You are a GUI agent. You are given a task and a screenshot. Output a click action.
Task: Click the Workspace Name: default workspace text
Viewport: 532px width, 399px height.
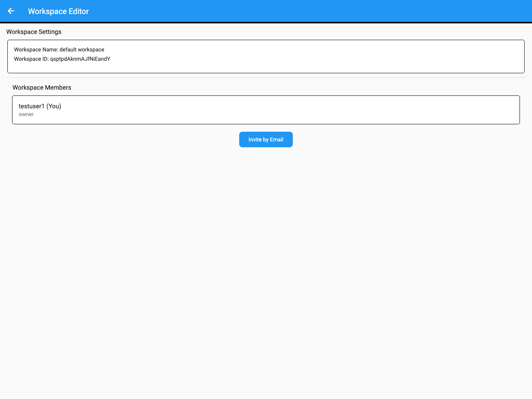coord(59,49)
